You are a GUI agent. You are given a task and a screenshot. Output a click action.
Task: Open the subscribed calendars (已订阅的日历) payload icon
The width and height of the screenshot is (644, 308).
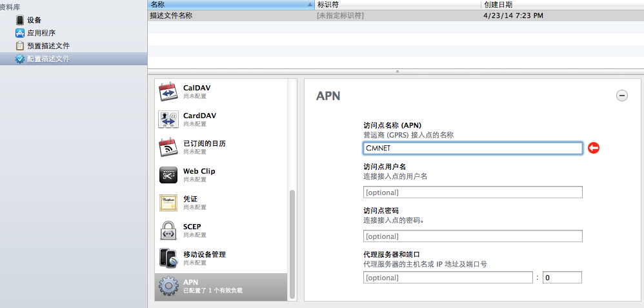[x=168, y=147]
